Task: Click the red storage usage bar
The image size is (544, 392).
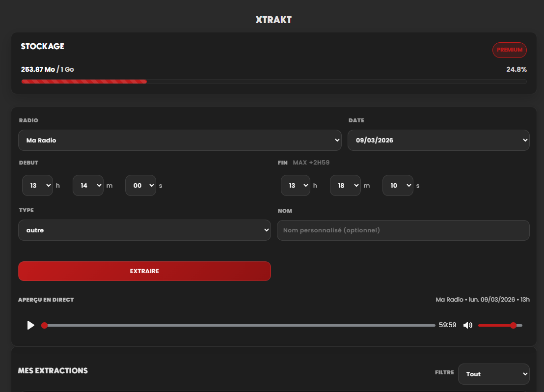Action: click(84, 82)
